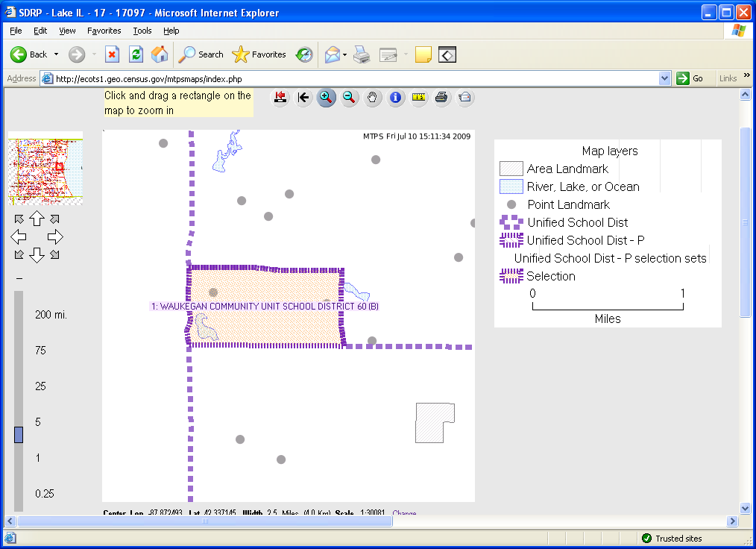Open the Tools menu

142,31
